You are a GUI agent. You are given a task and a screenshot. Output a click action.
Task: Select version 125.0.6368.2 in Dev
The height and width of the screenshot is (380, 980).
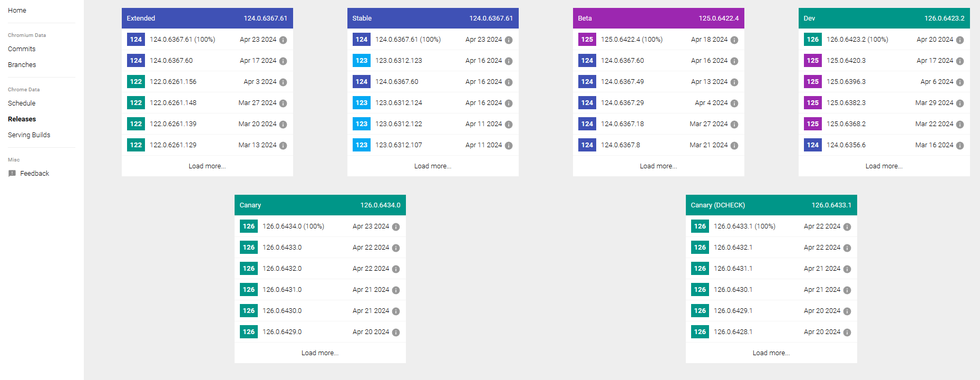(x=846, y=124)
